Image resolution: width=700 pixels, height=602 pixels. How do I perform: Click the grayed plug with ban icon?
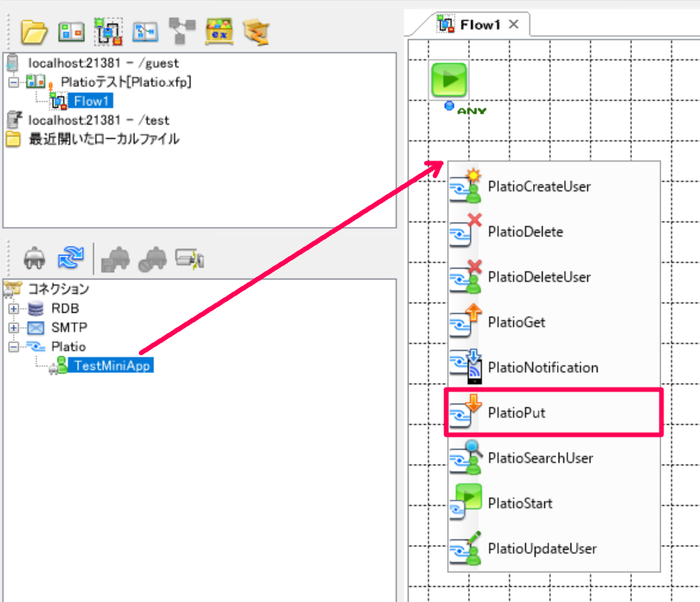[x=153, y=259]
